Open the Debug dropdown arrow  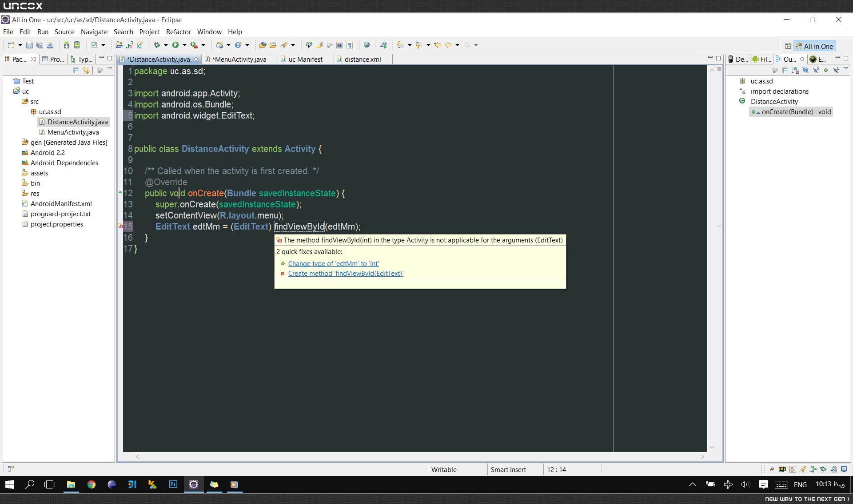[x=166, y=45]
